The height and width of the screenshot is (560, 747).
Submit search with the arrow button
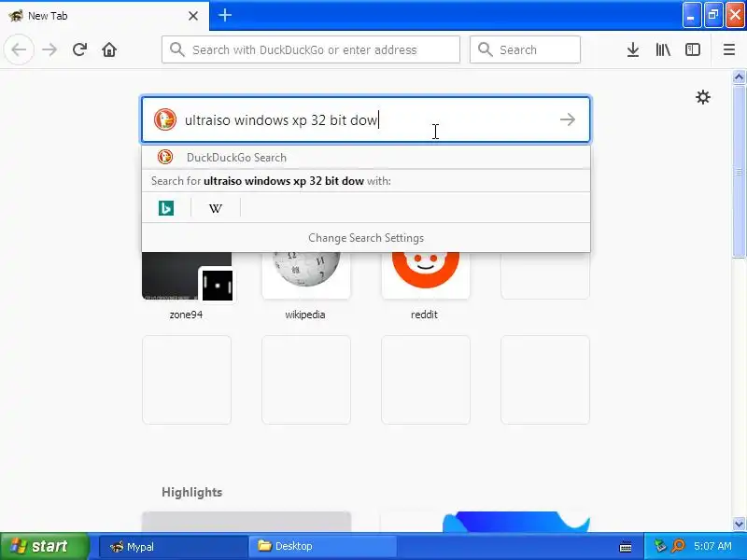568,119
